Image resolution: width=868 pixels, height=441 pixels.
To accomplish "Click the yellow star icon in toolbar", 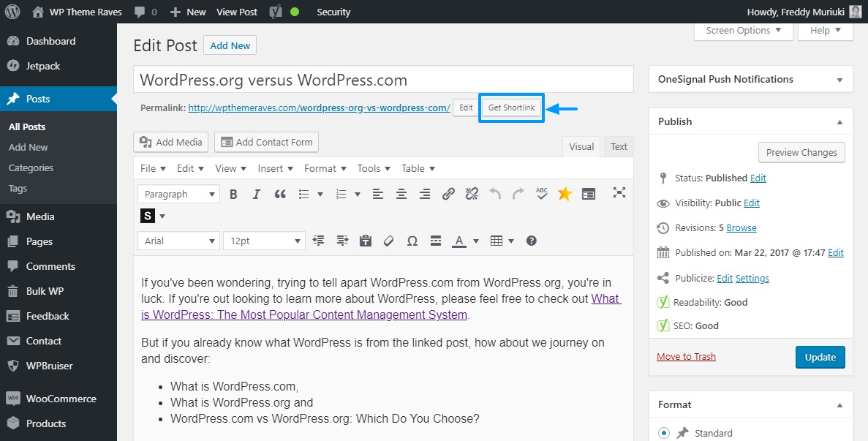I will pos(565,194).
